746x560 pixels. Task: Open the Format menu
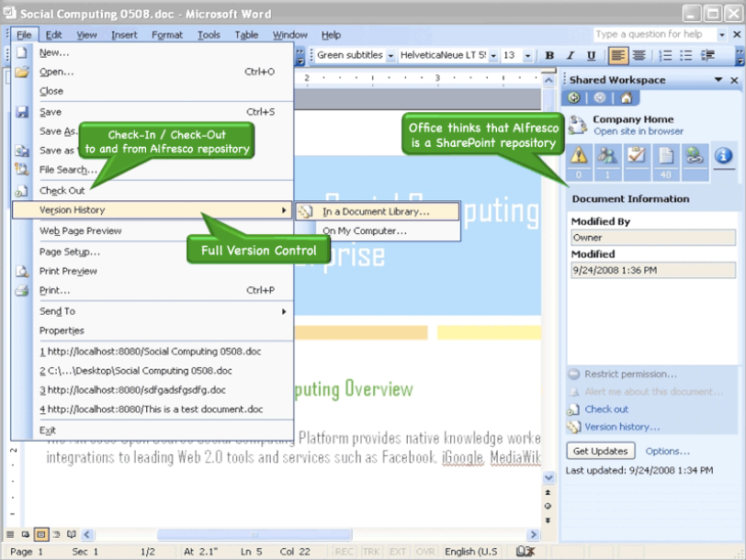coord(167,35)
